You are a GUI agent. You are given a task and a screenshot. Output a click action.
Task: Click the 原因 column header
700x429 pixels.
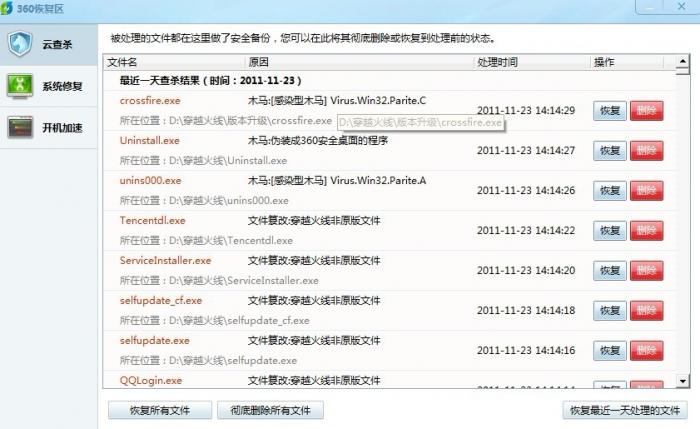[359, 62]
